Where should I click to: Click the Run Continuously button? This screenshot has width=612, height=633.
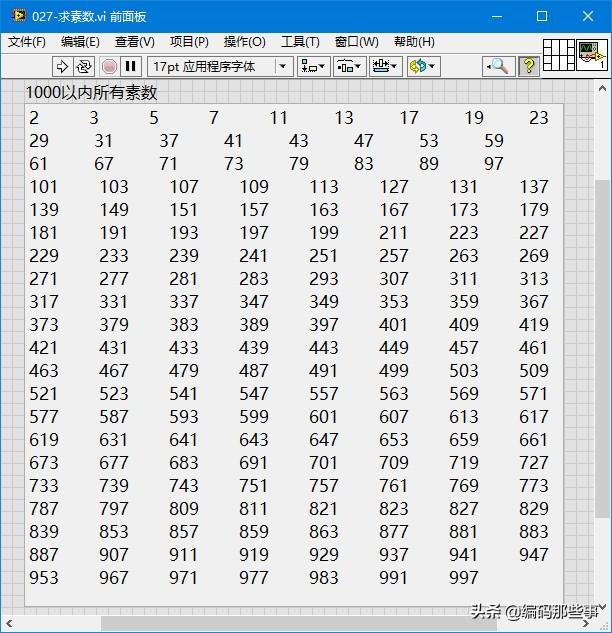coord(84,66)
